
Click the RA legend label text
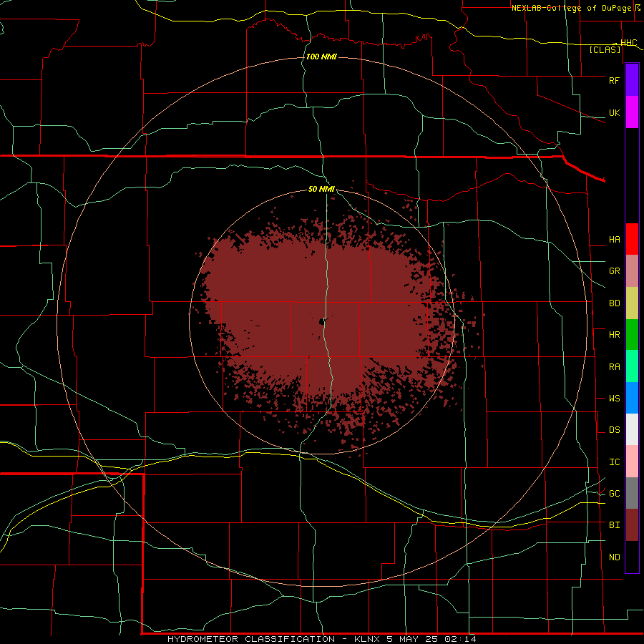click(x=614, y=367)
